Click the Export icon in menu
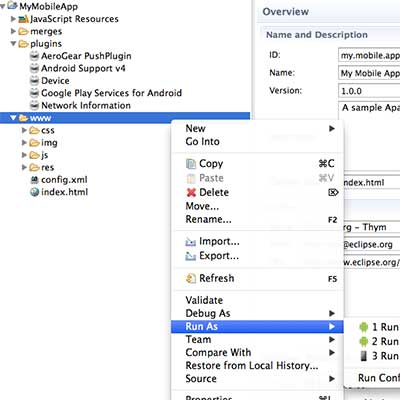 (x=191, y=256)
